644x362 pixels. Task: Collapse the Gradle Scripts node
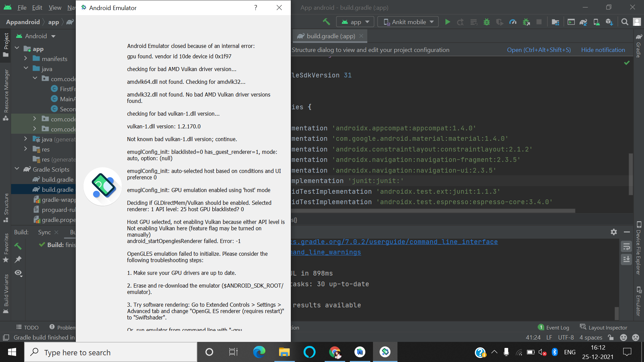(17, 169)
